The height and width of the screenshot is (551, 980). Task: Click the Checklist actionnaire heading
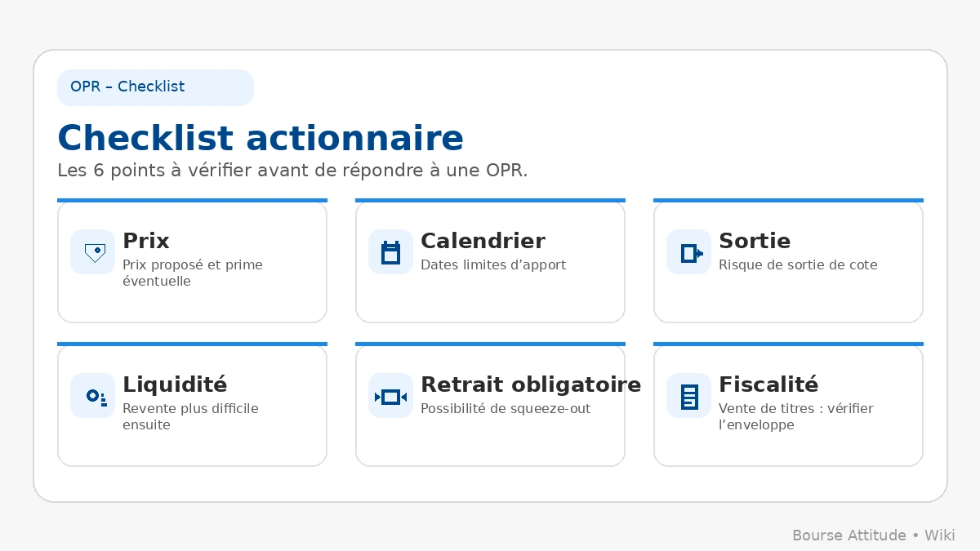260,138
